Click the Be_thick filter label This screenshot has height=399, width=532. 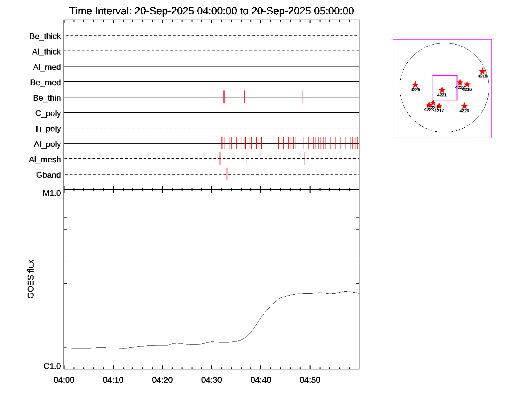[45, 36]
